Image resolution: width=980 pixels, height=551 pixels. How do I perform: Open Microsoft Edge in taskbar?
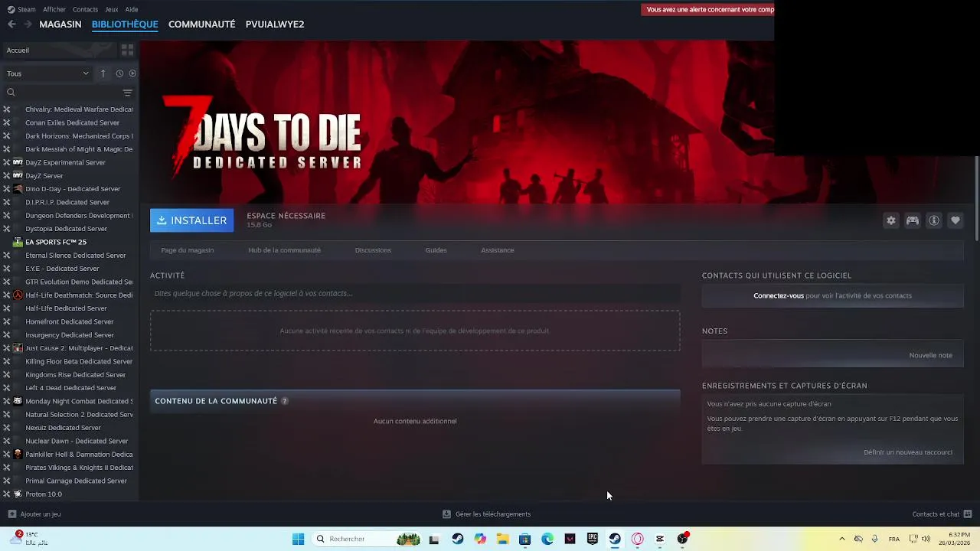(547, 539)
